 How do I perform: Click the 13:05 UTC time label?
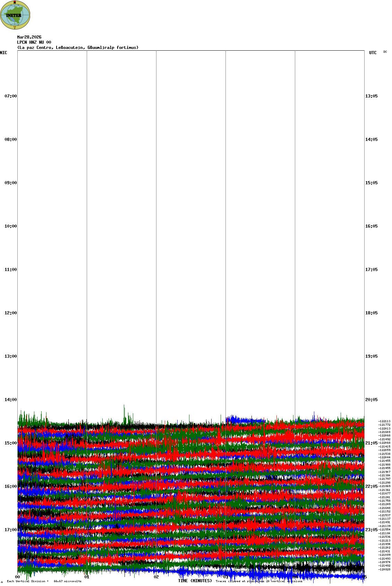371,96
